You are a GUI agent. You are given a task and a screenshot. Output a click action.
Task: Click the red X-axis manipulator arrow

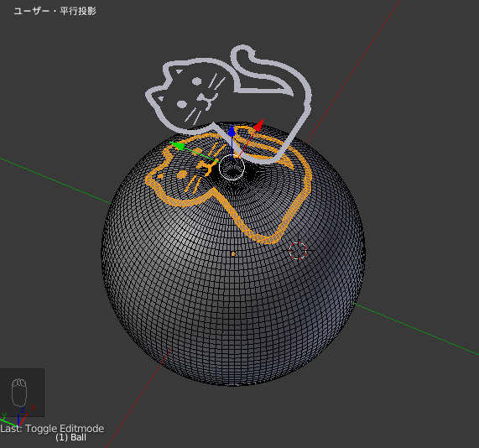pyautogui.click(x=259, y=125)
